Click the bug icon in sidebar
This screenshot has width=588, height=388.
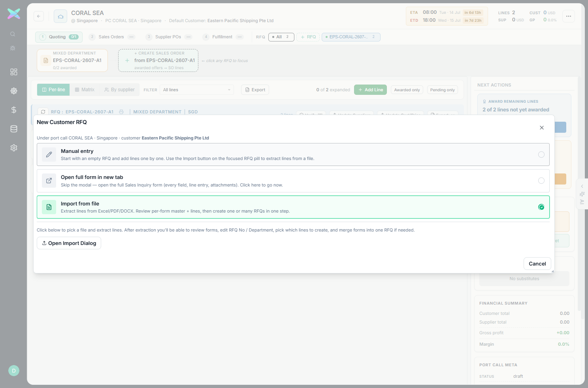tap(13, 48)
